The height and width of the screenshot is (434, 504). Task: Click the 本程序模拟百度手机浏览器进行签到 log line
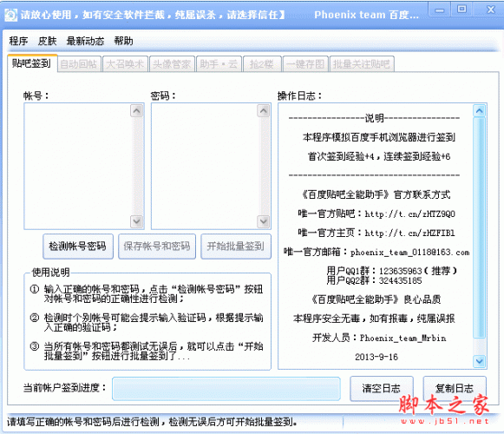point(379,137)
